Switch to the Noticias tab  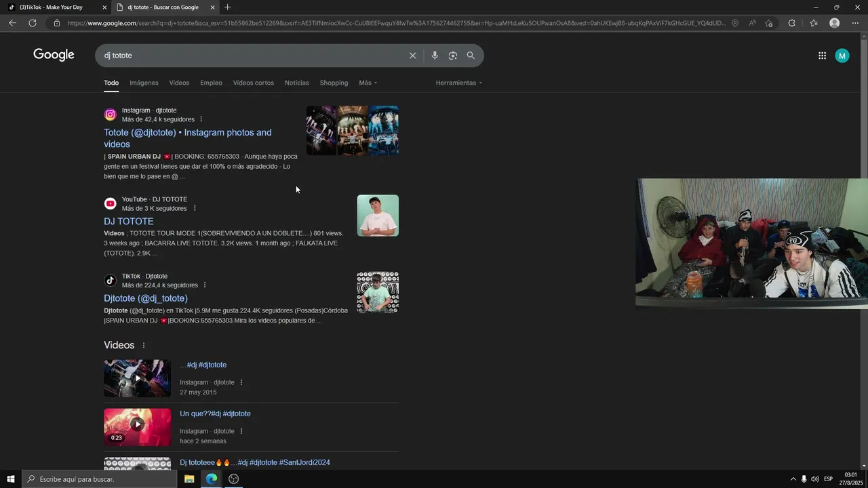(296, 83)
